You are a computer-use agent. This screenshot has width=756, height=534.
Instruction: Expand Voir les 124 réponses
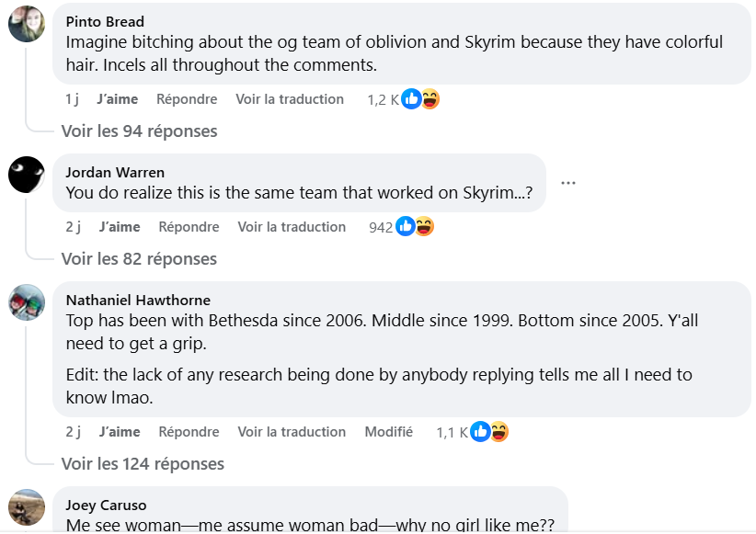click(x=143, y=463)
